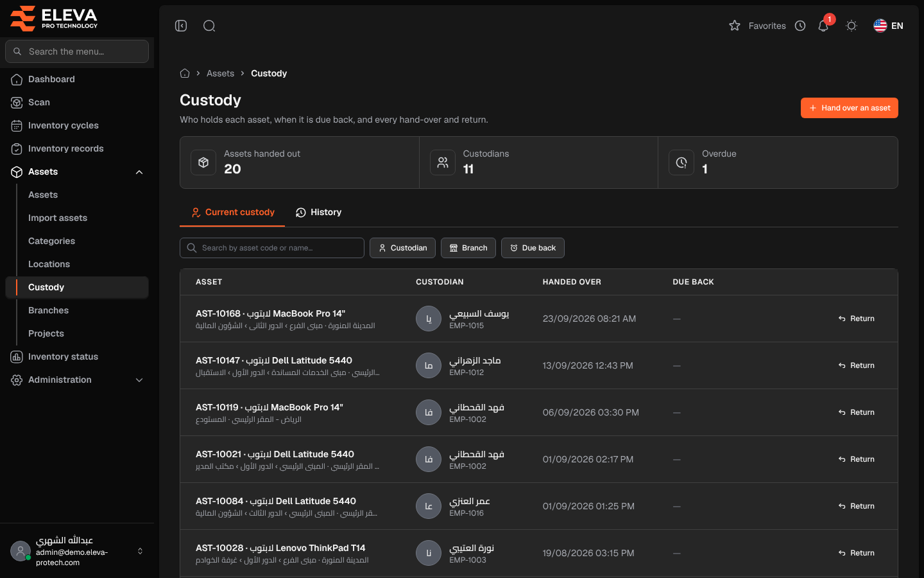Open the user account switcher chevron
Screen dimensions: 924x578
tap(140, 551)
